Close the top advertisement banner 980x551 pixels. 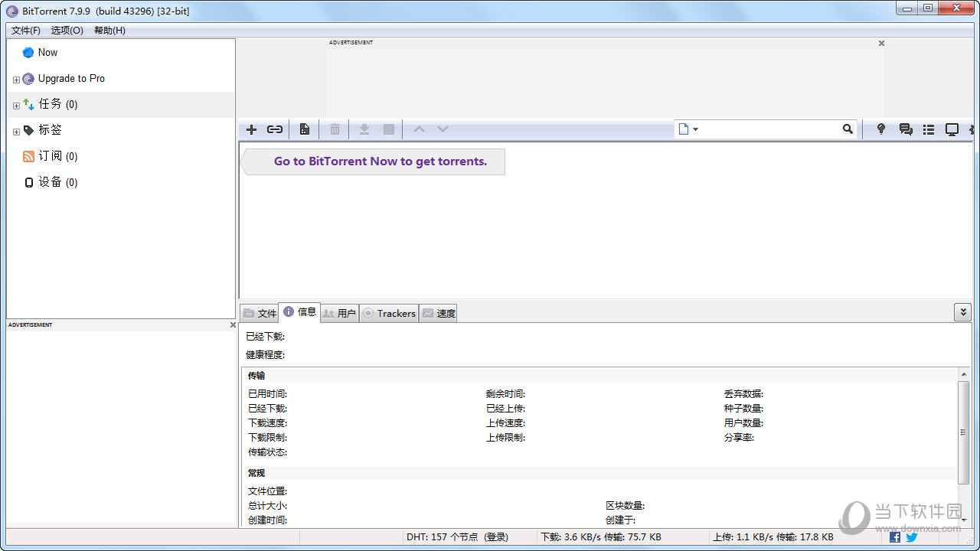coord(881,44)
